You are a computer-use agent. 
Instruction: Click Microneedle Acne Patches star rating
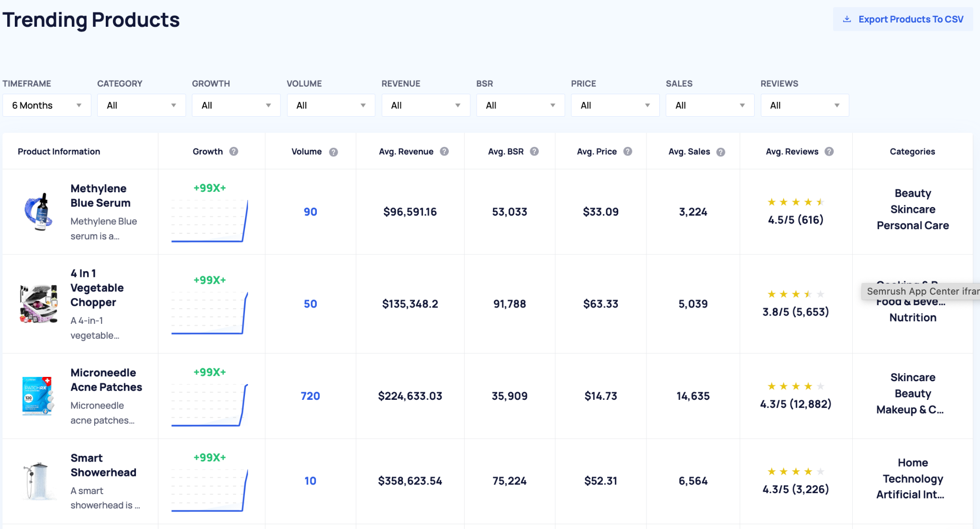click(796, 386)
